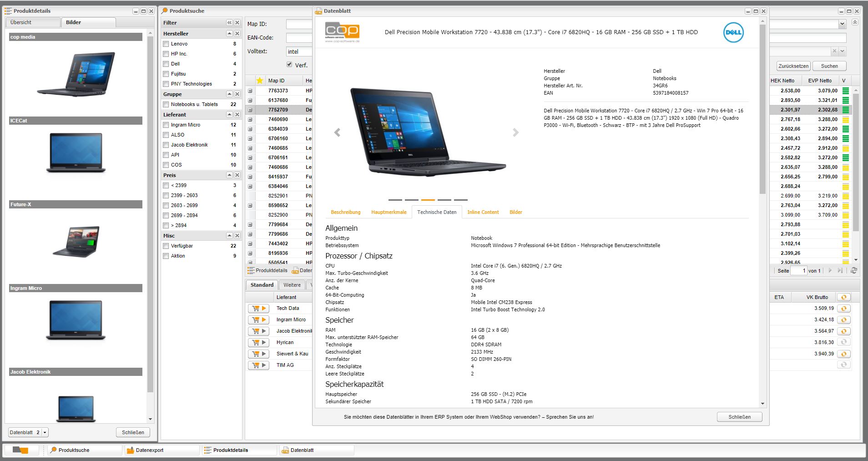Collapse the Lieferant filter section
This screenshot has width=868, height=461.
(229, 115)
